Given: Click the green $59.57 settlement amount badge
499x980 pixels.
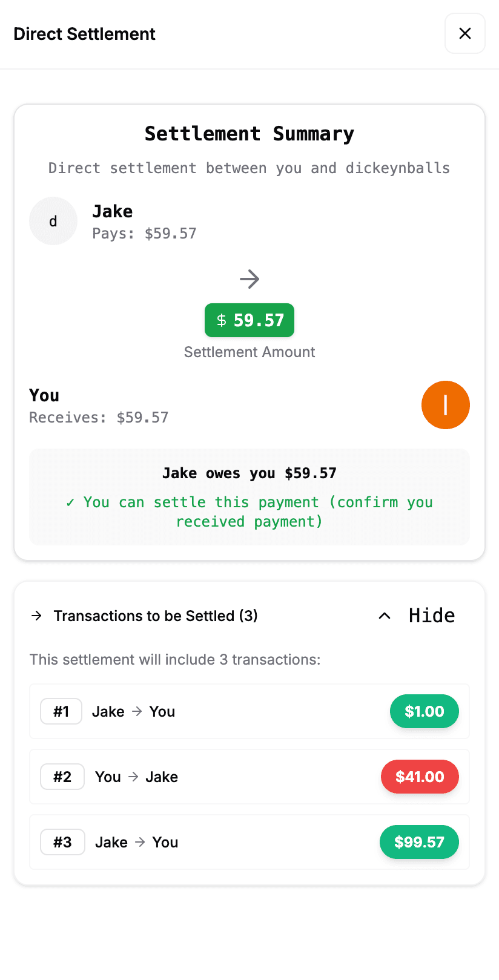Looking at the screenshot, I should (x=249, y=320).
